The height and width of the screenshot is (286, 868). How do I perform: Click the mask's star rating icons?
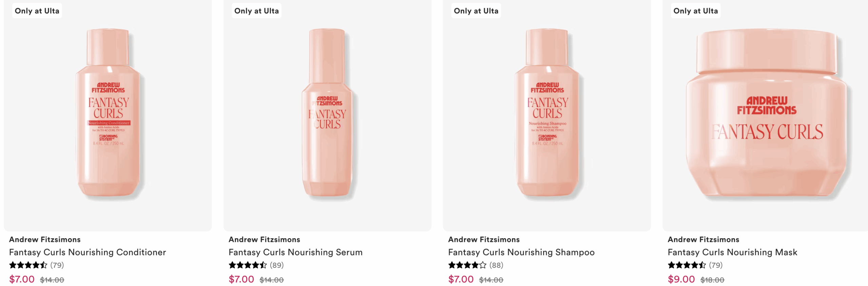687,265
